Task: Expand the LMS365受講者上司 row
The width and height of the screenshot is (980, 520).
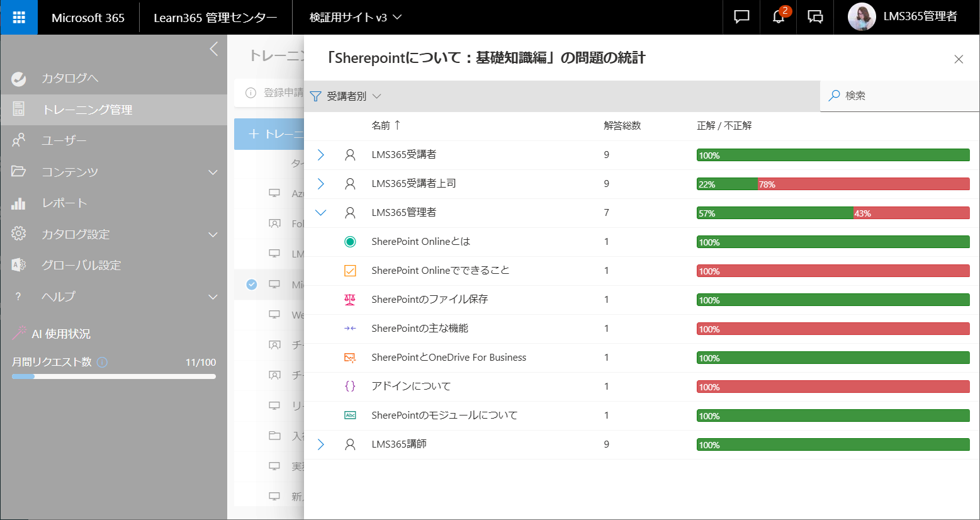Action: [x=321, y=184]
